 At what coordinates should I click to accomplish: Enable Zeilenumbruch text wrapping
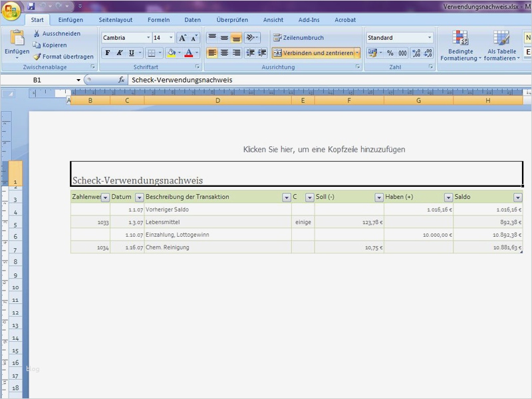click(x=299, y=38)
